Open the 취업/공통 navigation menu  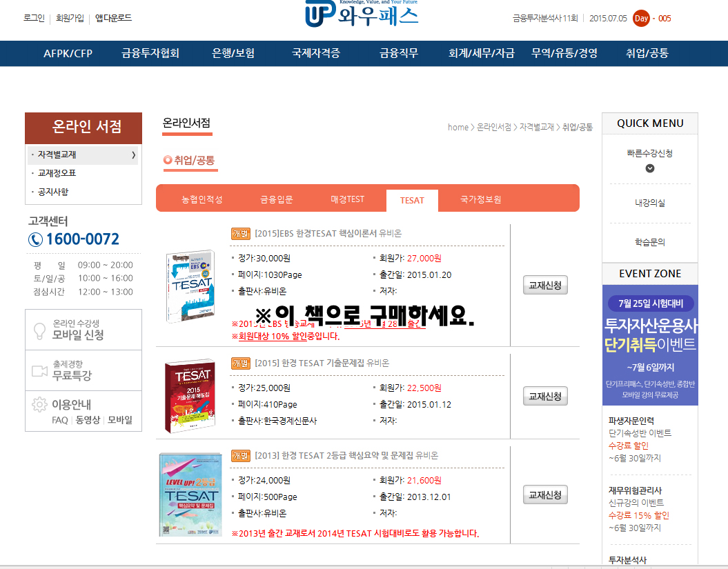click(647, 53)
